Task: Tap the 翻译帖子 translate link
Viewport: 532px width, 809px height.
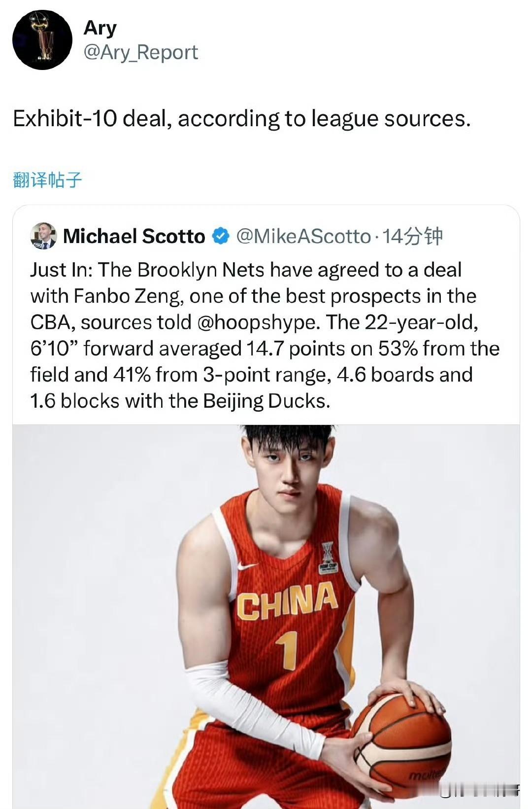Action: tap(47, 180)
